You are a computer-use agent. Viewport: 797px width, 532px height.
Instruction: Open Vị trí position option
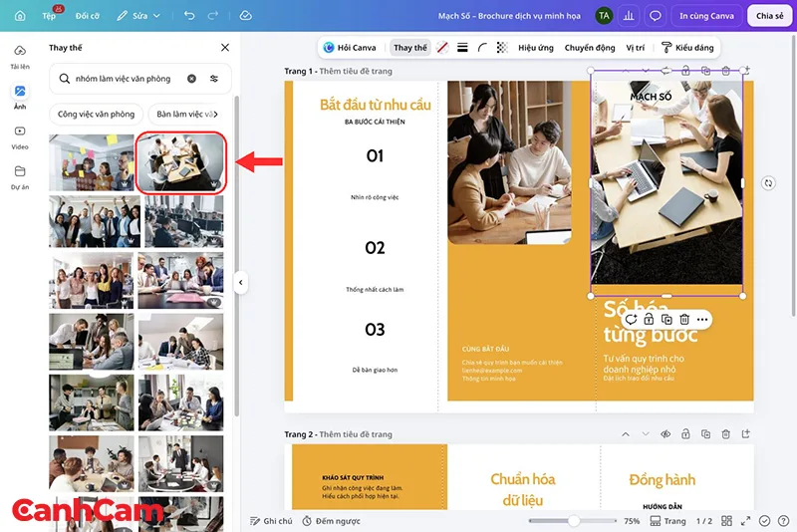636,47
